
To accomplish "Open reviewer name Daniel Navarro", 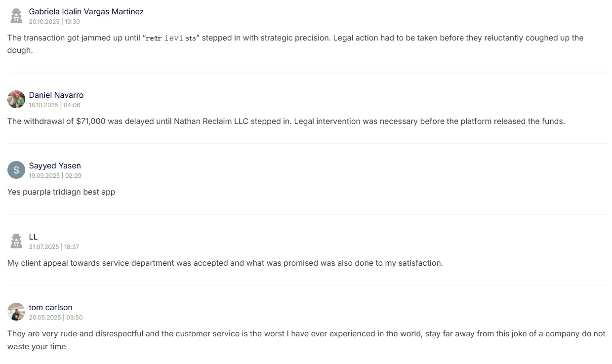I will (x=56, y=95).
